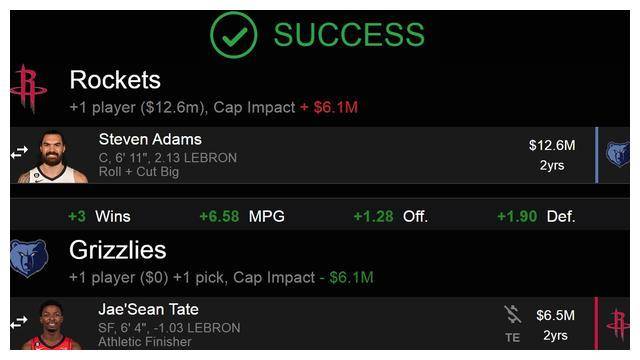Click the Rockets team logo in header

tap(29, 89)
